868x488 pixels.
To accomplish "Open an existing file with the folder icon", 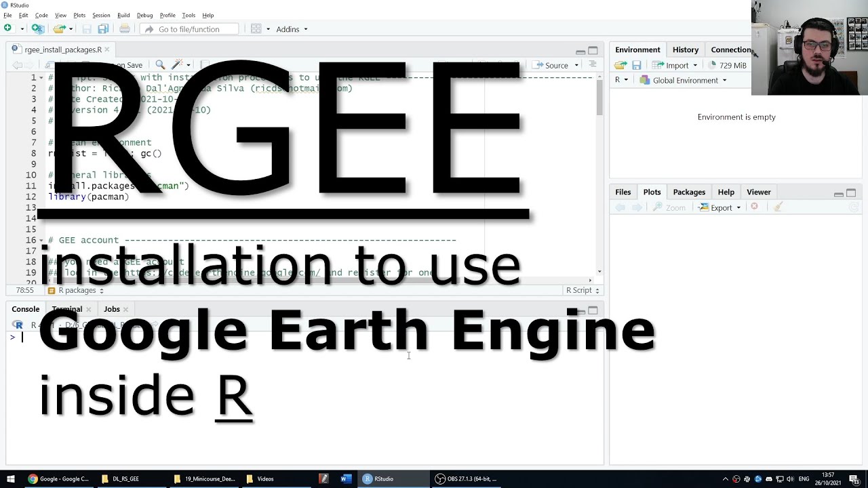I will [x=59, y=28].
